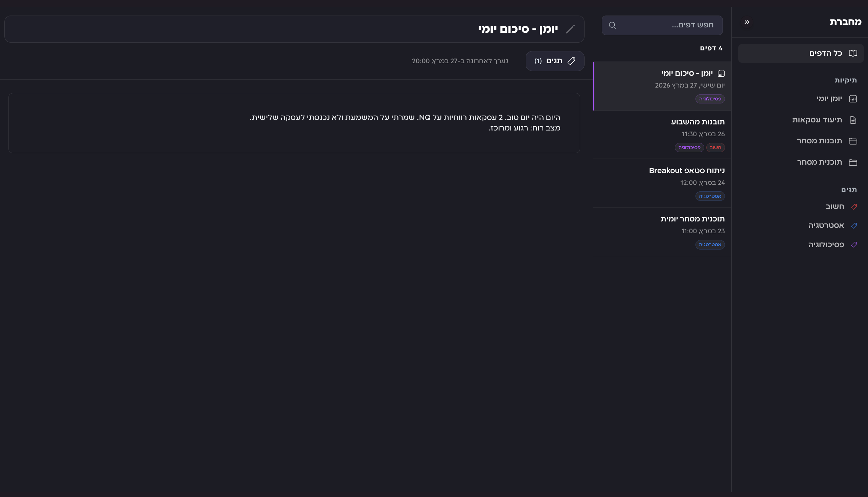Collapse the sidebar with the double-chevron icon

747,22
